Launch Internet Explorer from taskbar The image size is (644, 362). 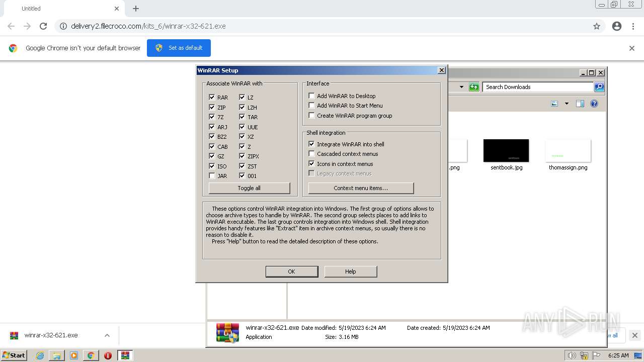pyautogui.click(x=40, y=355)
